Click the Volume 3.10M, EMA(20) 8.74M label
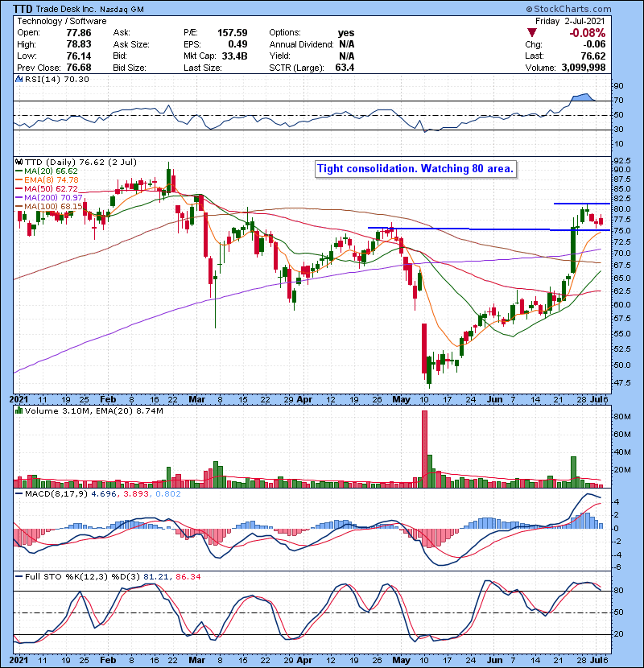Viewport: 644px width, 668px height. tap(93, 410)
